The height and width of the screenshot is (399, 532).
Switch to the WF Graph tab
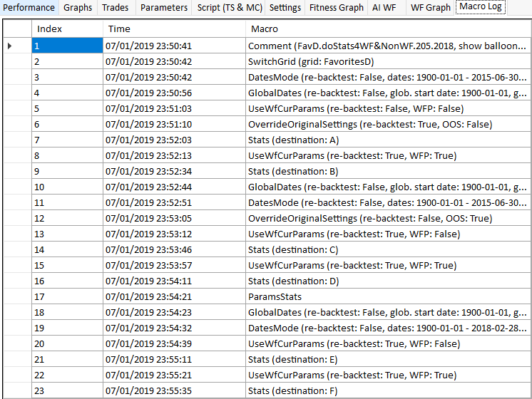430,8
